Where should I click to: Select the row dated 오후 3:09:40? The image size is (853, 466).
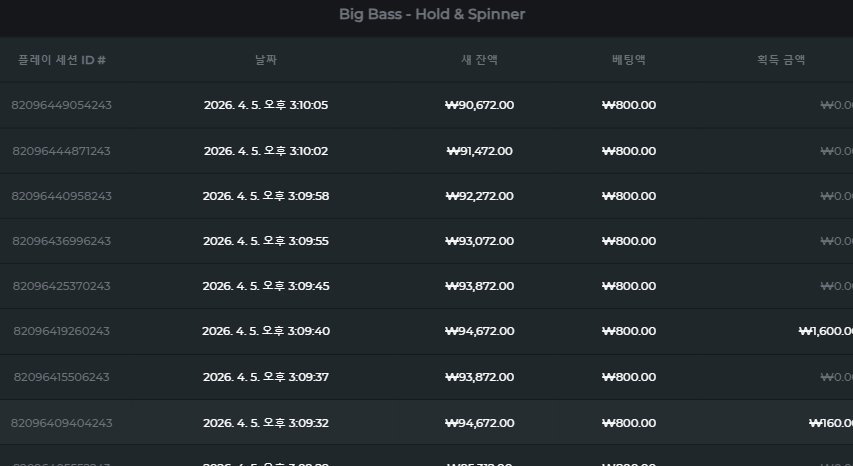[426, 331]
